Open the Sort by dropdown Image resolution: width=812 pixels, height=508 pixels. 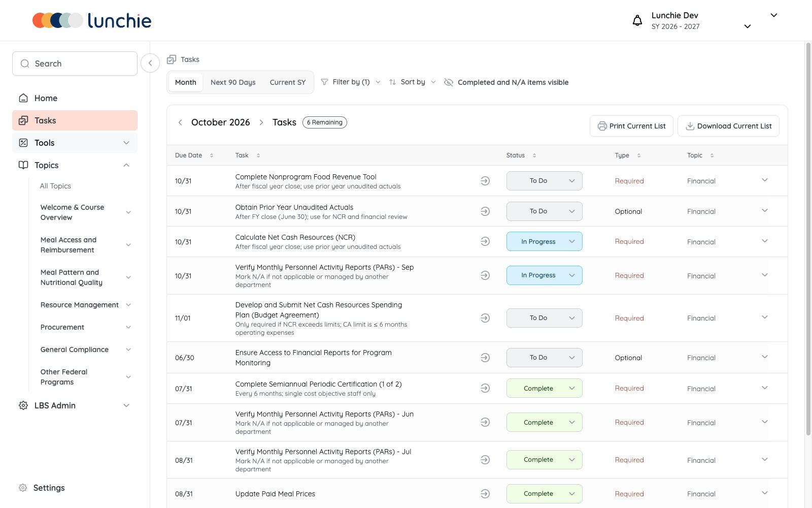click(x=413, y=82)
